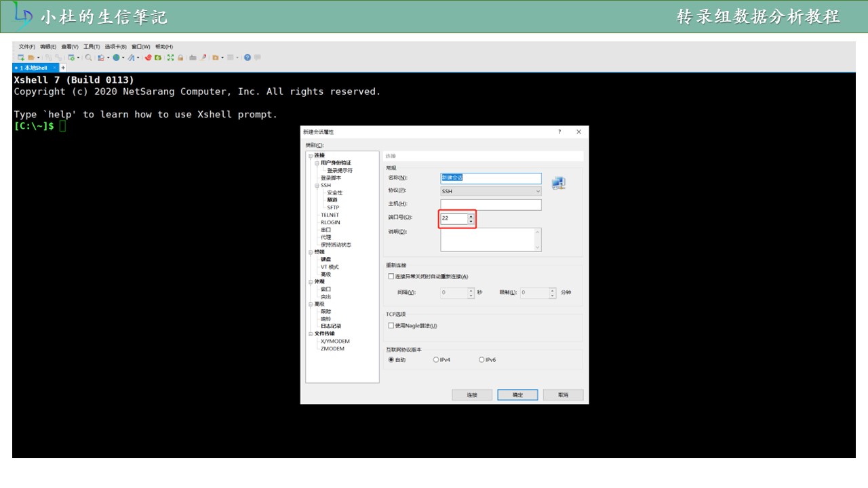This screenshot has height=488, width=868.
Task: Decrease port number with down arrow
Action: [x=471, y=221]
